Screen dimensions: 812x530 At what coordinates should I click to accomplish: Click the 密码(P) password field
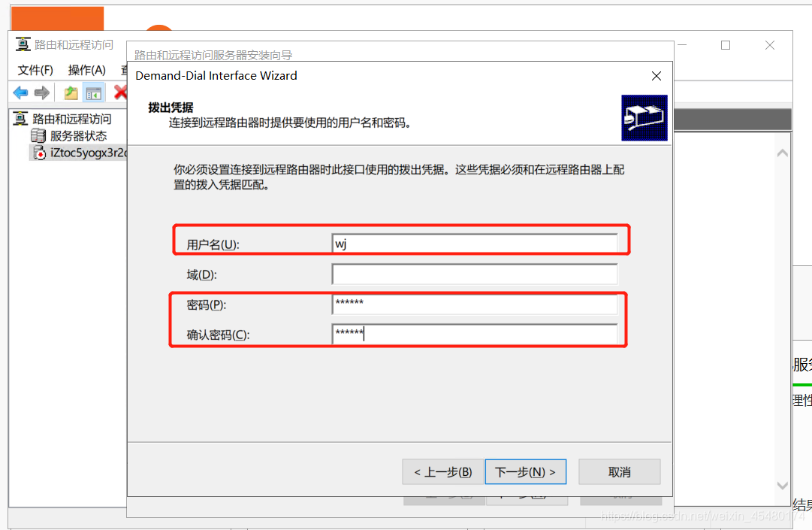[x=474, y=304]
